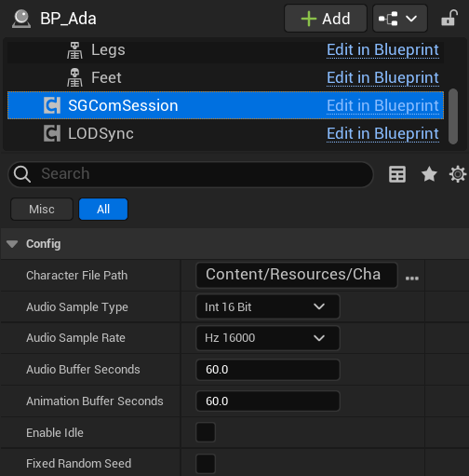Select the Feet skeletal mesh icon
This screenshot has width=469, height=476.
click(74, 77)
